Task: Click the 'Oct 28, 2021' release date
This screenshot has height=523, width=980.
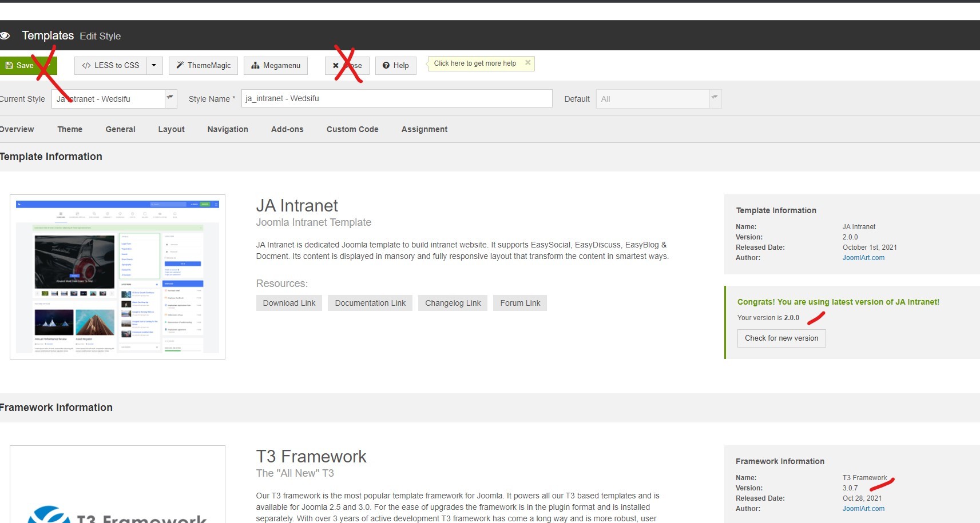Action: click(862, 498)
